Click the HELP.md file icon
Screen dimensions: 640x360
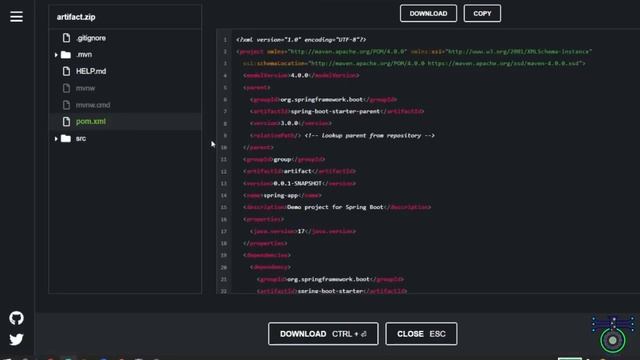66,71
